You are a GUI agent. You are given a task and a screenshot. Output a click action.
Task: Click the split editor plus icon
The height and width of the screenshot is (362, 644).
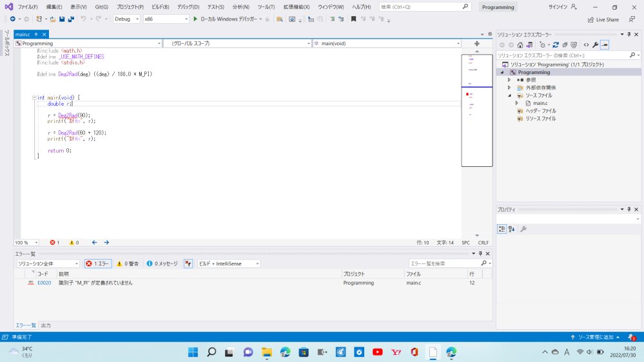[477, 44]
